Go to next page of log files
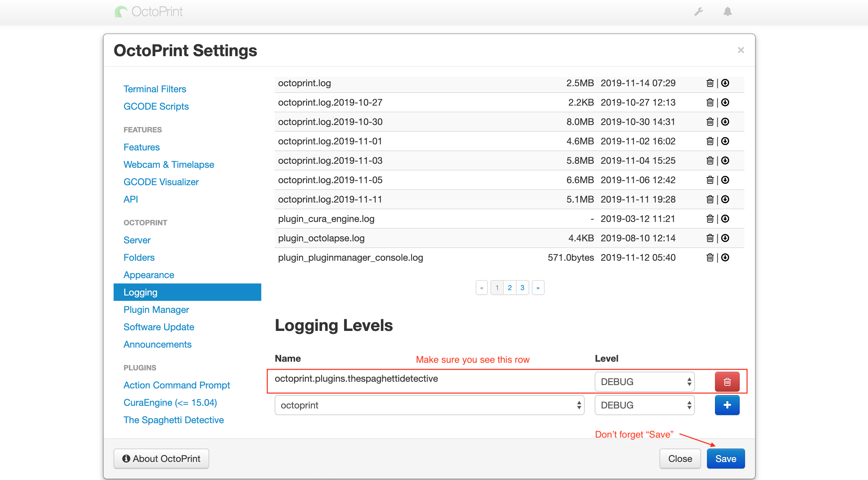This screenshot has height=480, width=868. [x=538, y=287]
